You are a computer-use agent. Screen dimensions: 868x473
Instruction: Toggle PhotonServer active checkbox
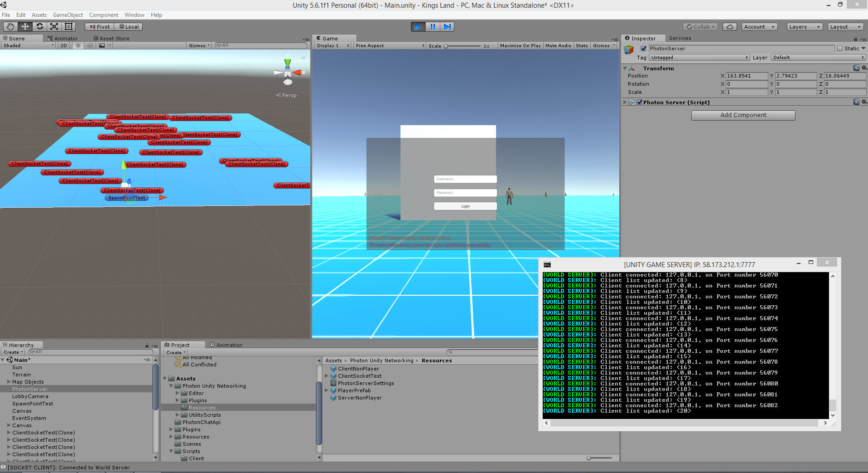(643, 49)
